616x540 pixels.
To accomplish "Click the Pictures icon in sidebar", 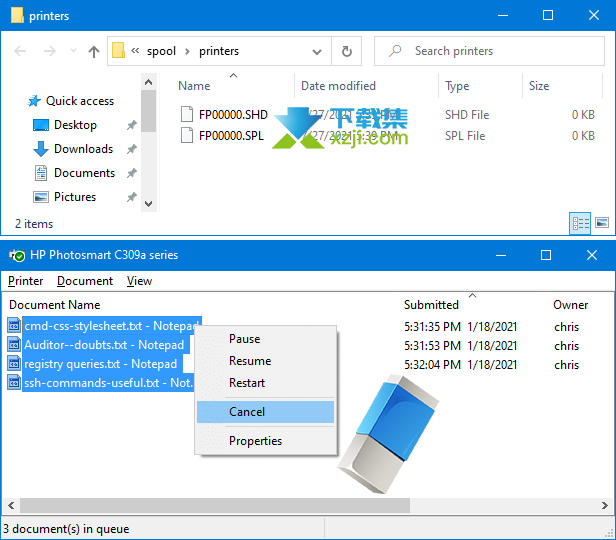I will [41, 197].
